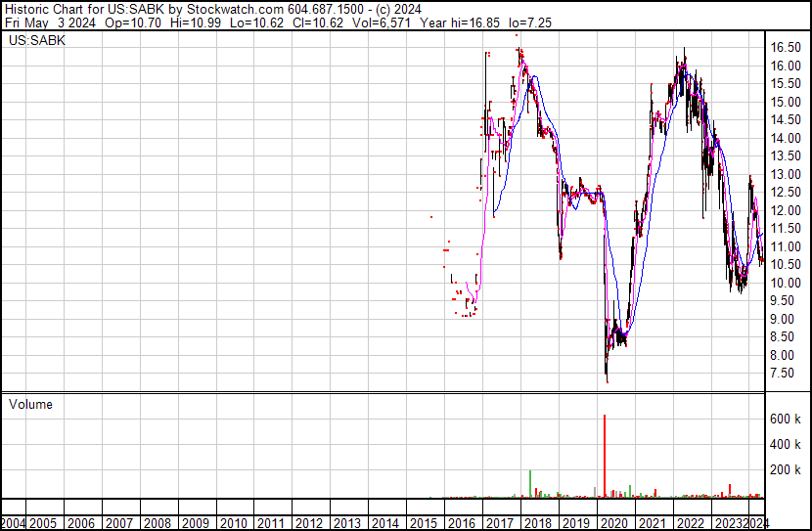
Task: Click the 14.00 price axis label
Action: point(786,138)
